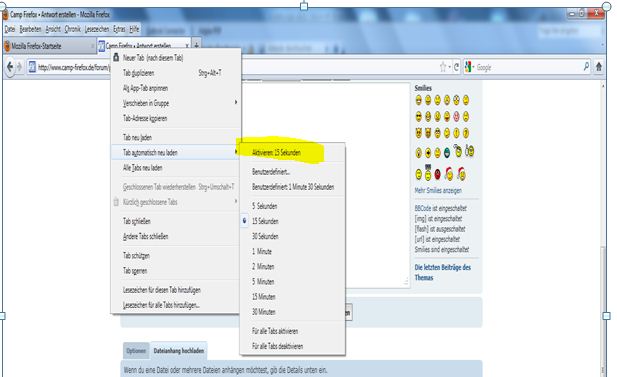Choose Tab duplizieren

pos(175,73)
